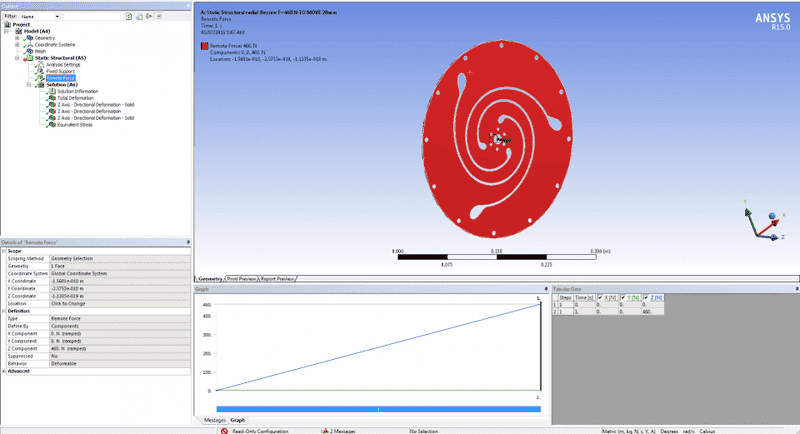
Task: Click the force label at the disc center
Action: pyautogui.click(x=502, y=139)
